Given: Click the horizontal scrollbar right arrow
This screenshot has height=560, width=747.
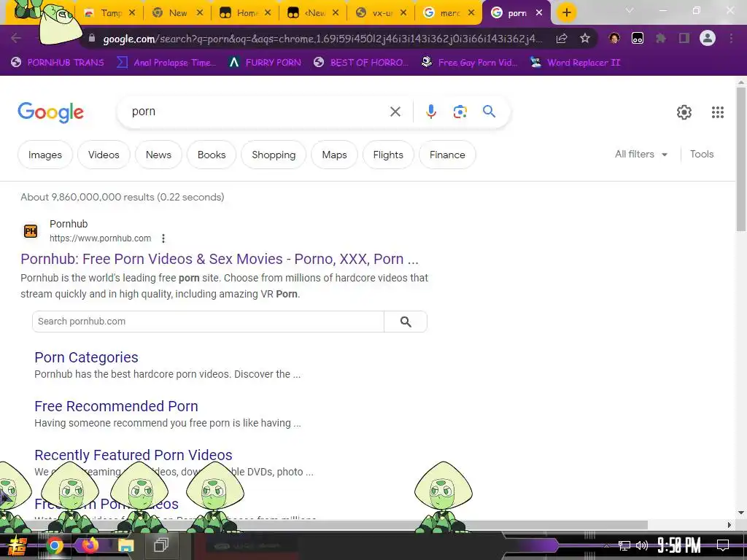Looking at the screenshot, I should tap(729, 525).
